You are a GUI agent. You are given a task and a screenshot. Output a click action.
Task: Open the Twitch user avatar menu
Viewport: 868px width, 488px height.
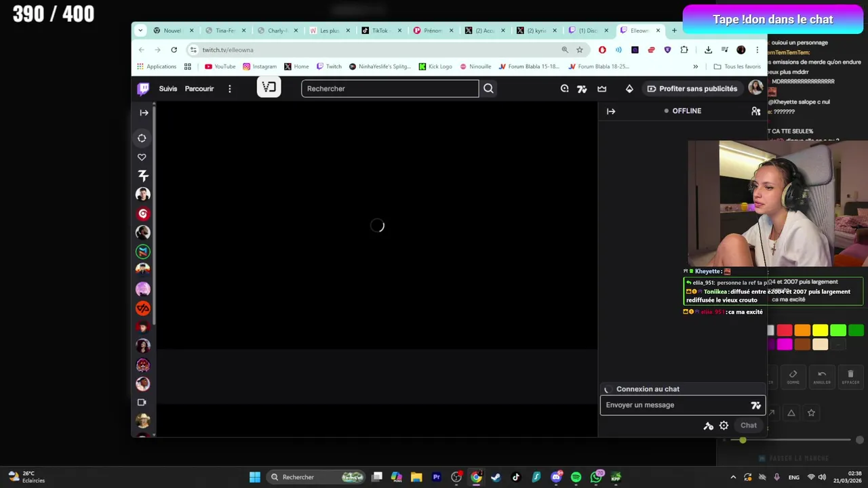[755, 89]
